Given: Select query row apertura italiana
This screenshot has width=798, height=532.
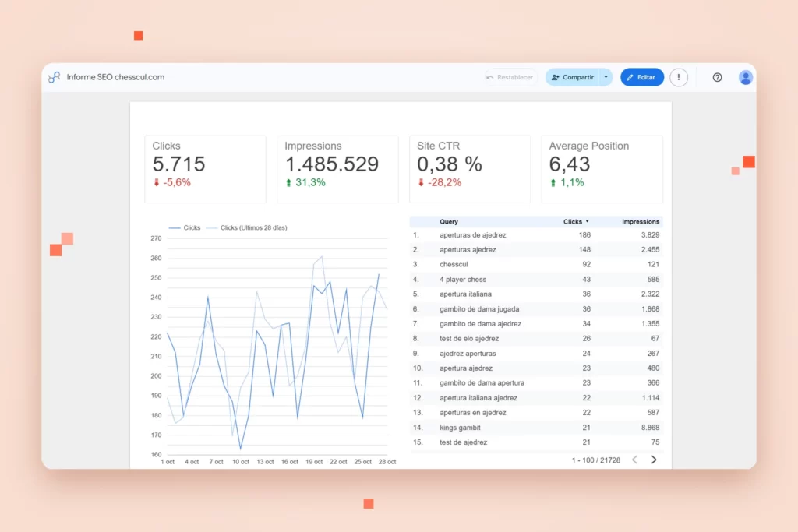Looking at the screenshot, I should 536,294.
